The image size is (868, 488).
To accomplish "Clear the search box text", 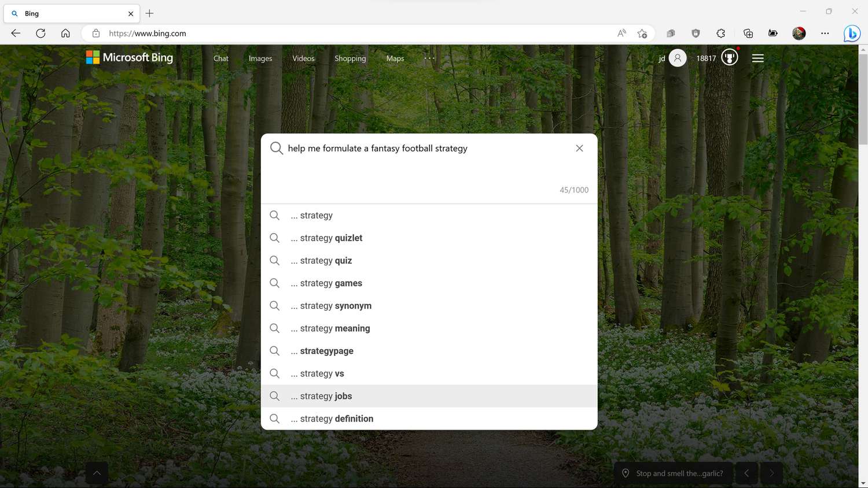I will 579,149.
